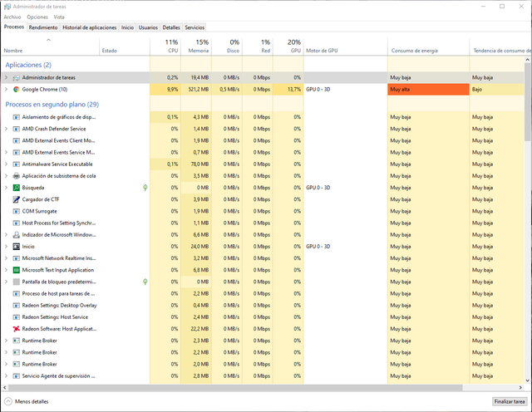The width and height of the screenshot is (532, 412).
Task: Expand the Google Chrome (10) process group
Action: tap(6, 90)
